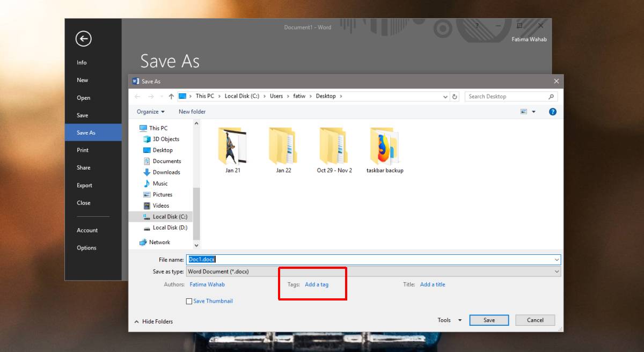Open Downloads in the navigation pane
Screen dimensions: 644x352
[x=162, y=172]
